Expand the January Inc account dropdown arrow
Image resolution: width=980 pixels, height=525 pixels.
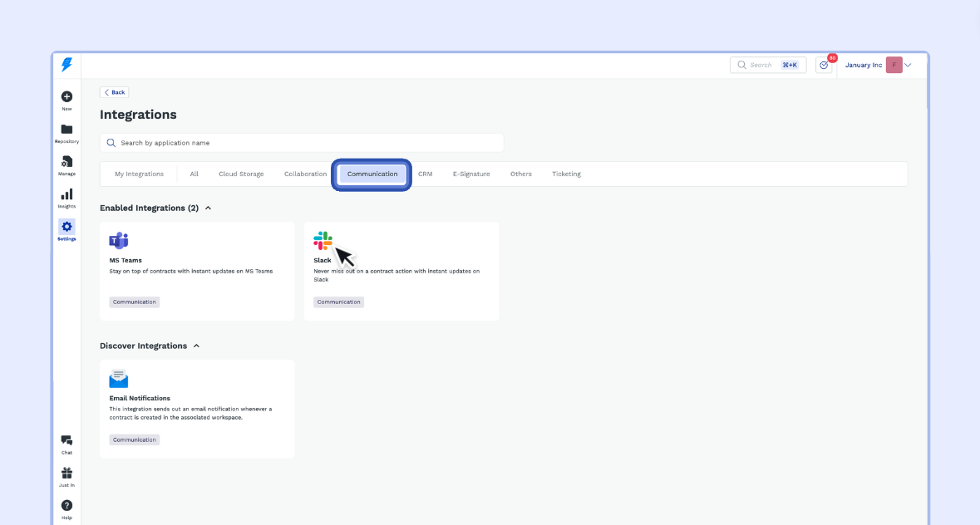(x=909, y=65)
